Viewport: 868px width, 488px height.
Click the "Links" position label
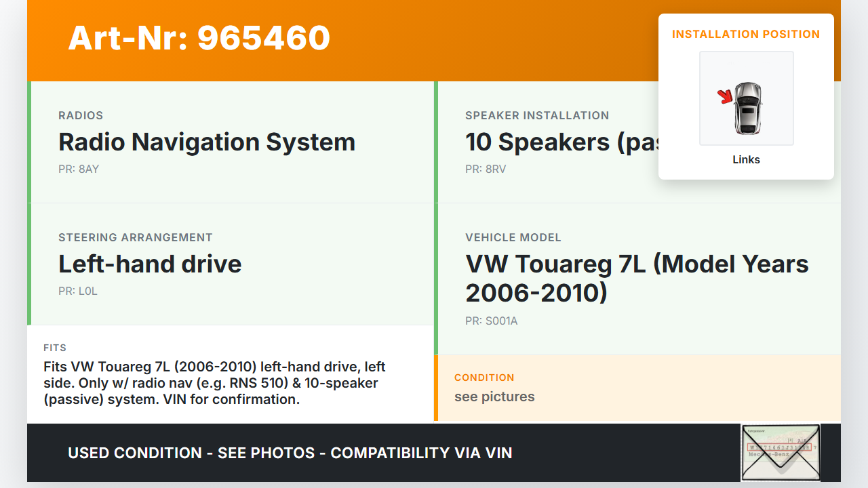tap(746, 160)
